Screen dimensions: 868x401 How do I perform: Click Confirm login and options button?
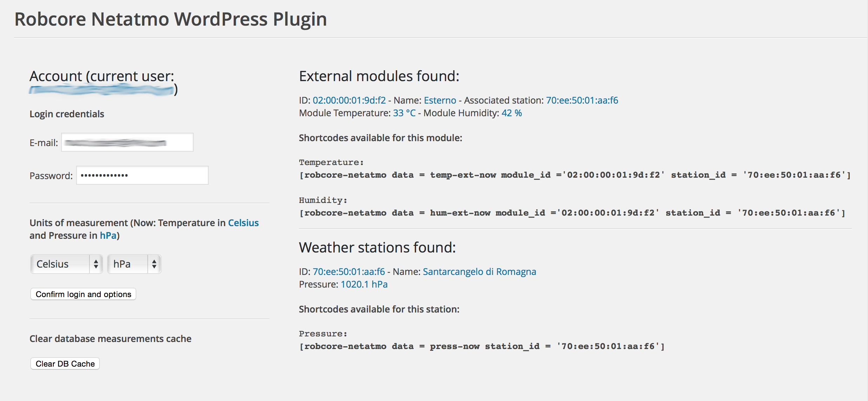(83, 294)
